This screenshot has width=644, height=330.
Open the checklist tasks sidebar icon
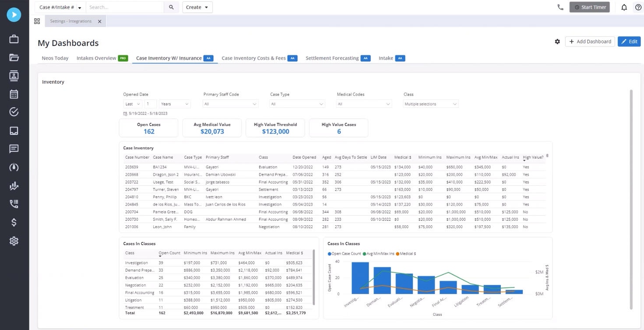14,112
